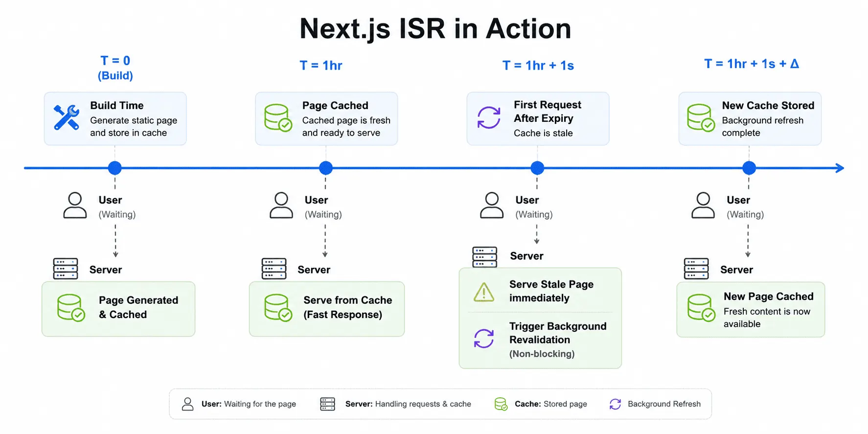
Task: Select the timeline dot at T = 1hr + 1s + Δ
Action: click(x=749, y=168)
